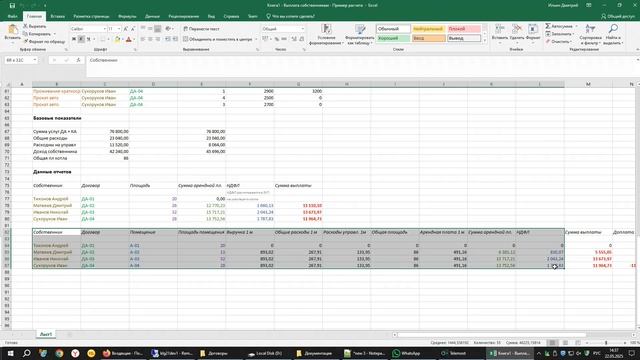This screenshot has height=360, width=640.
Task: Open Format as Table (Форматировать как таблицу)
Action: click(360, 35)
